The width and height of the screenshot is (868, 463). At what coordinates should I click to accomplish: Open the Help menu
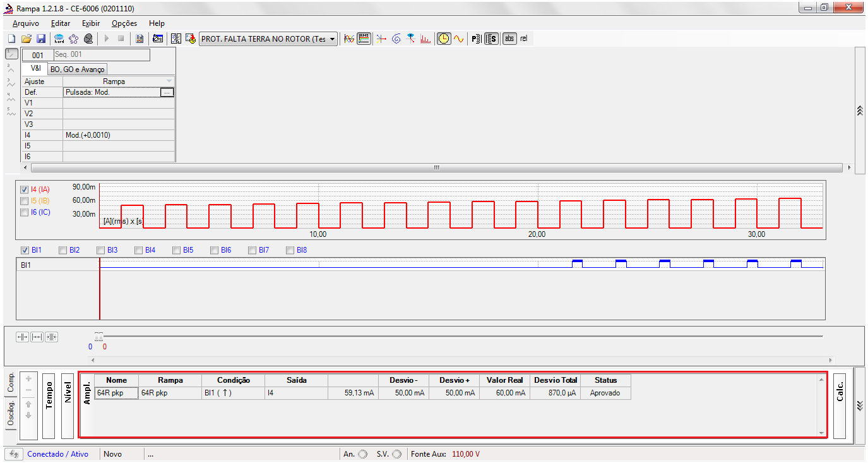click(157, 23)
